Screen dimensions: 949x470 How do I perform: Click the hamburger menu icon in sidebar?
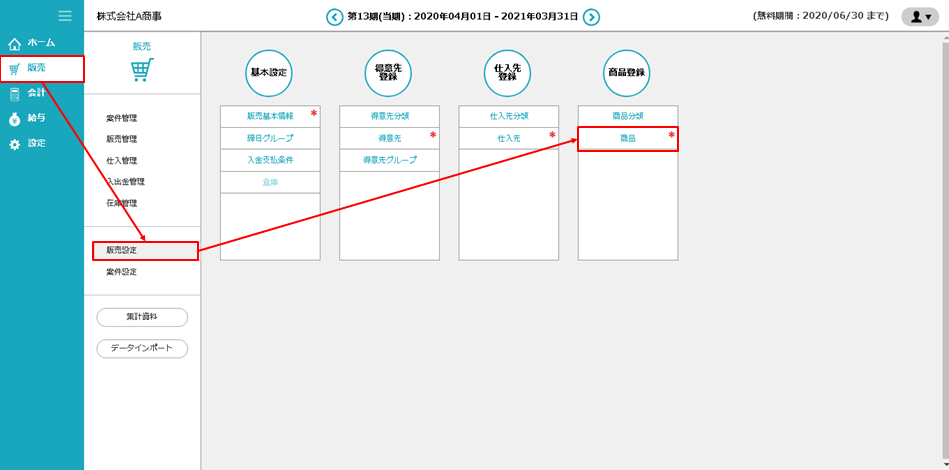click(65, 15)
